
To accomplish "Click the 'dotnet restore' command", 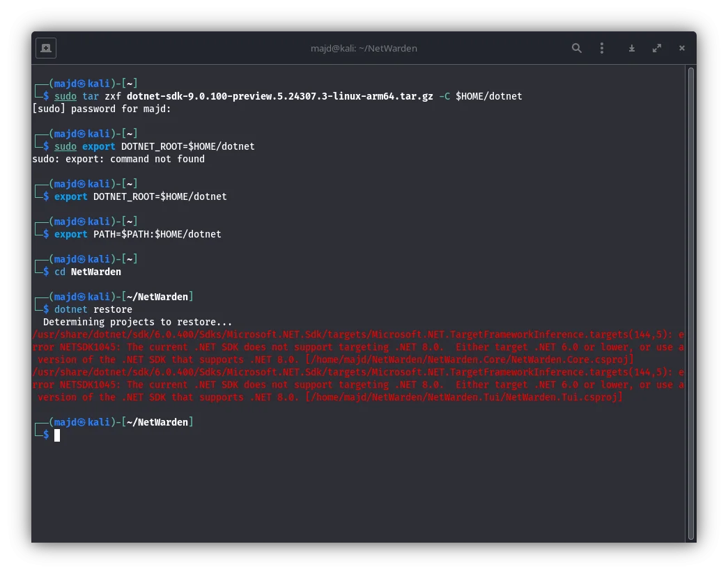I will tap(93, 310).
